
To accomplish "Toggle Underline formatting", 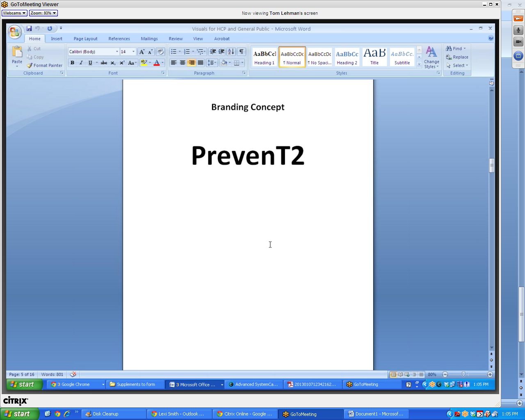I will coord(90,63).
